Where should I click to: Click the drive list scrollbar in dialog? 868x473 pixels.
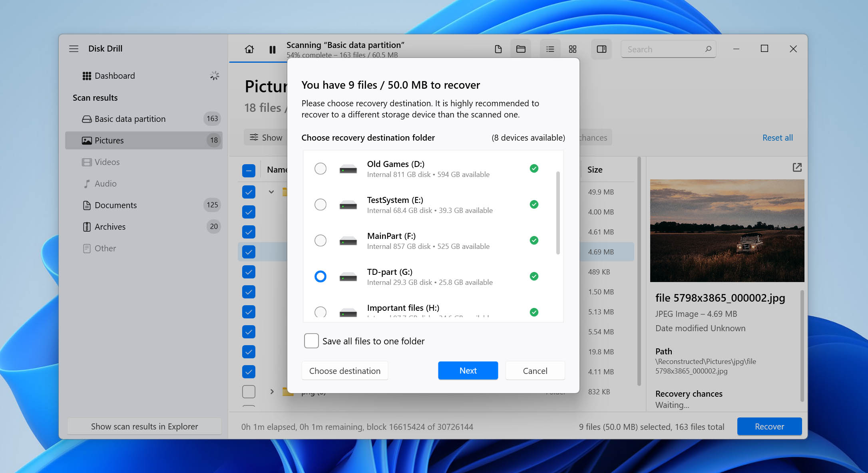pos(558,213)
